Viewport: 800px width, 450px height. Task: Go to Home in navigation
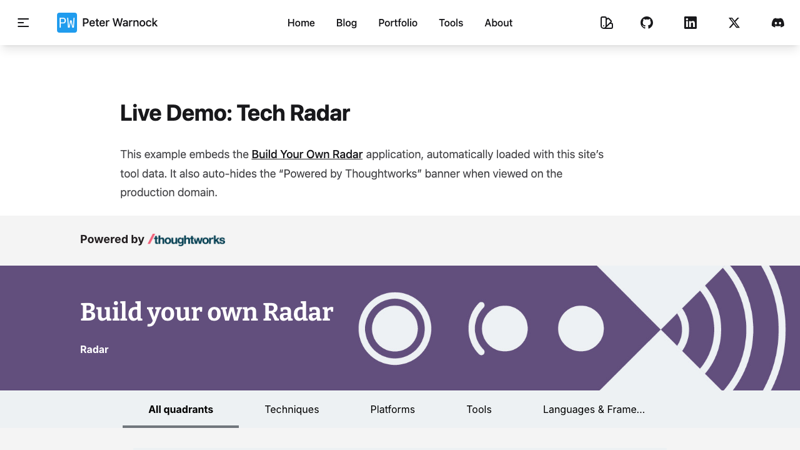tap(301, 23)
